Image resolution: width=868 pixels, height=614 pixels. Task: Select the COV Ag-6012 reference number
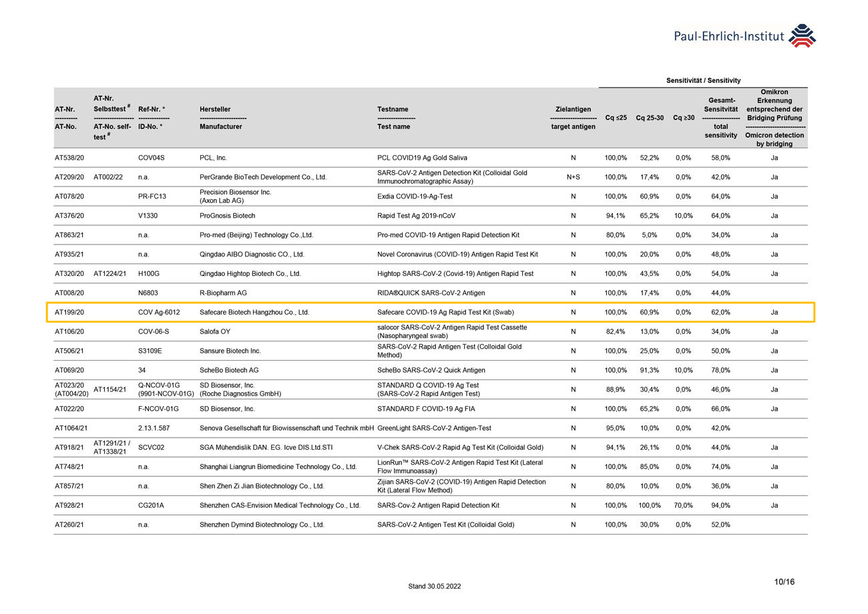click(x=159, y=312)
